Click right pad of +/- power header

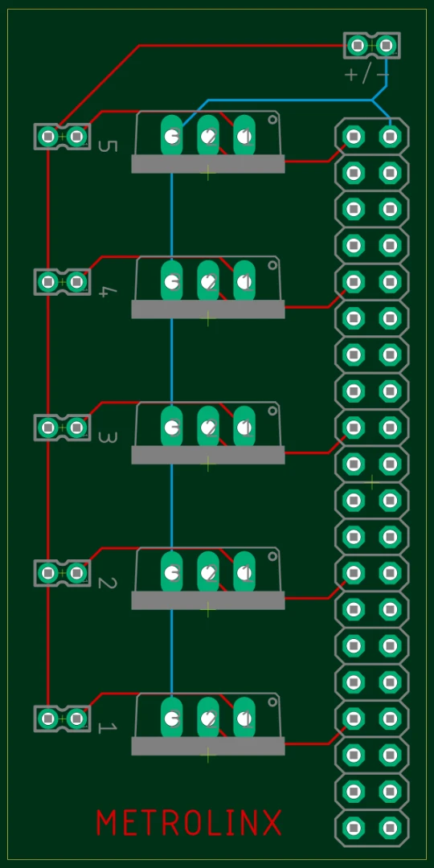(387, 45)
